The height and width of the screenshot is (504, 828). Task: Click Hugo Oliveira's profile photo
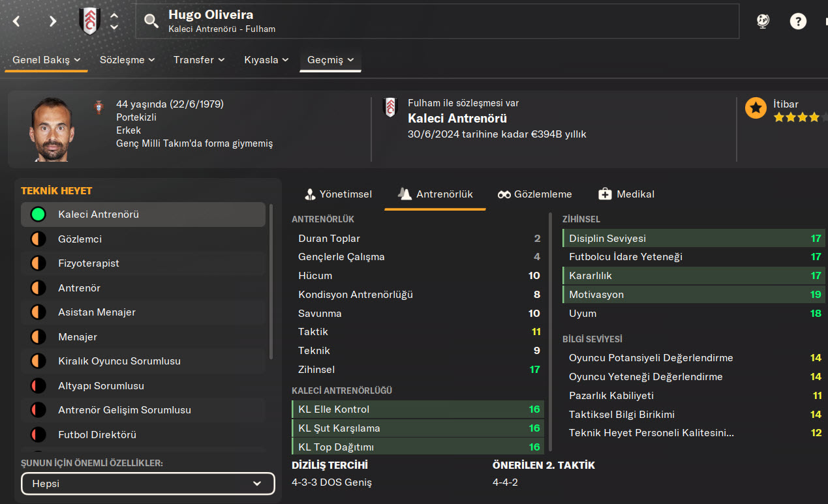(x=50, y=130)
